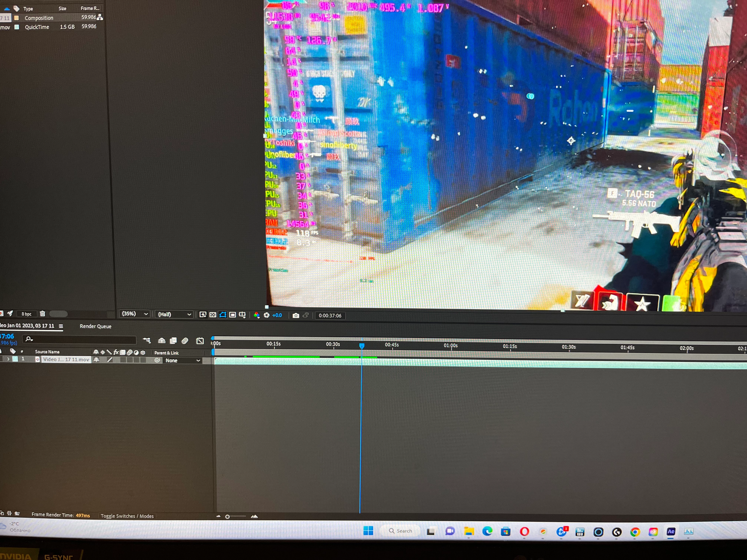The width and height of the screenshot is (747, 560).
Task: Open the magnification ratio 35% dropdown
Action: pyautogui.click(x=135, y=314)
